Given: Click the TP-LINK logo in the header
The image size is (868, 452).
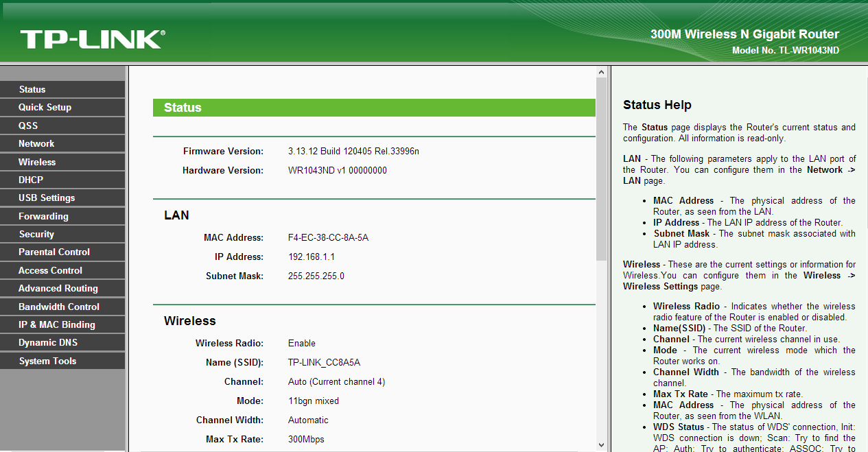Looking at the screenshot, I should click(x=93, y=39).
